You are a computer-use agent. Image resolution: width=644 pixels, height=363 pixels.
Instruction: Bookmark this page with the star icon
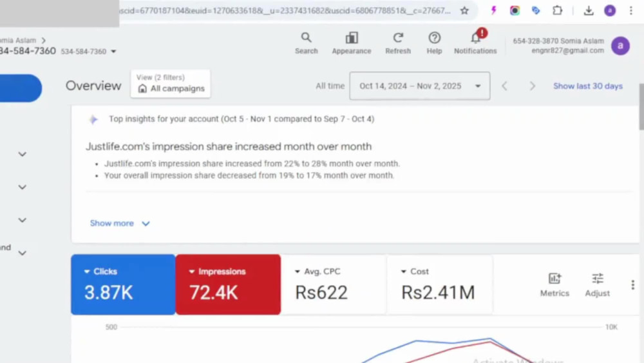[464, 11]
